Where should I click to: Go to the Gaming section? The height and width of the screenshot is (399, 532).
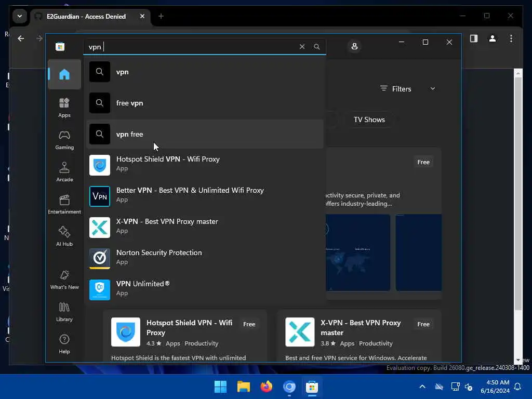64,140
